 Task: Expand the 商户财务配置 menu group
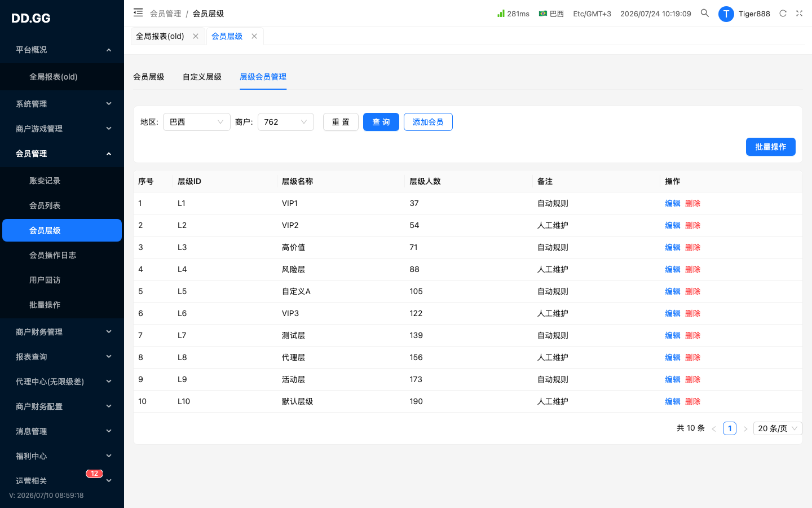coord(62,406)
